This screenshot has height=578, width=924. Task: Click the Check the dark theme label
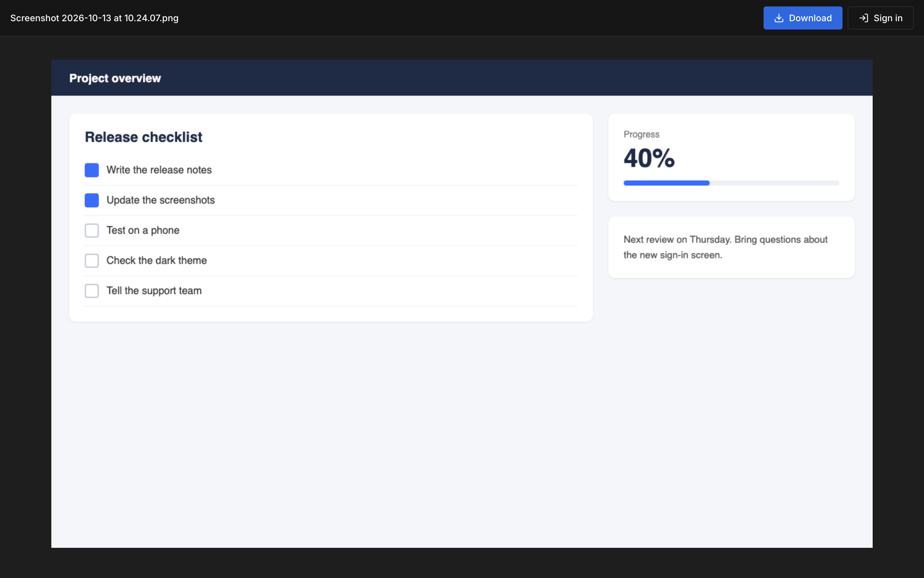(x=157, y=260)
